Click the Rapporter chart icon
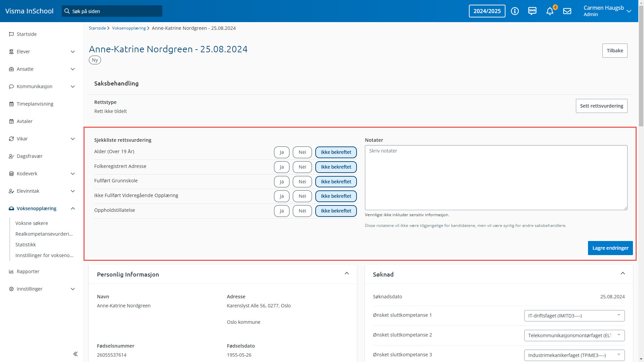644x362 pixels. click(11, 271)
